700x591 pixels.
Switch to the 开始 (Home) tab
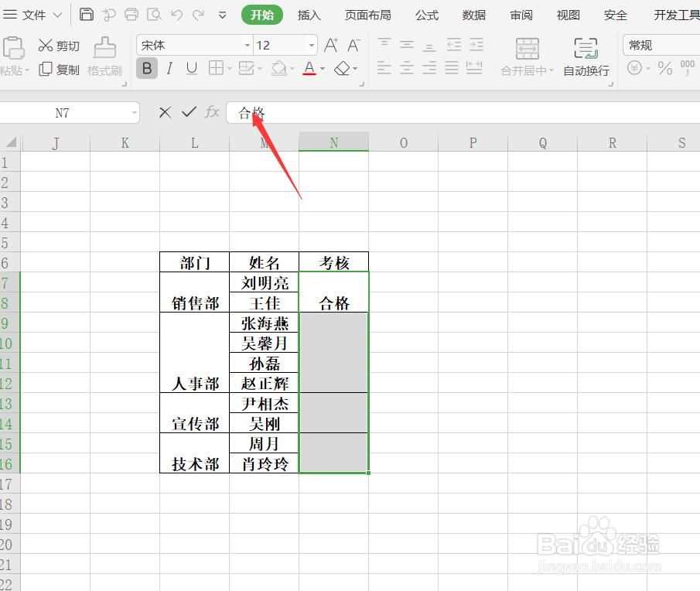point(262,15)
